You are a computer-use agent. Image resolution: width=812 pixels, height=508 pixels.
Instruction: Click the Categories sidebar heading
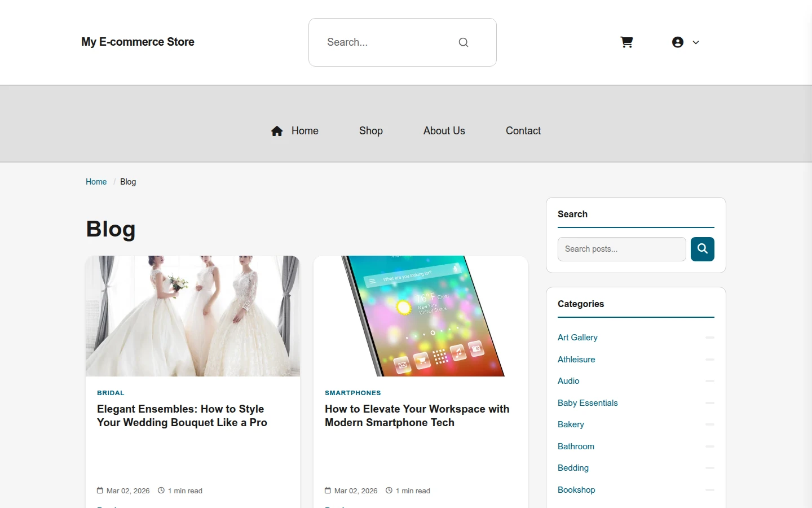coord(581,304)
